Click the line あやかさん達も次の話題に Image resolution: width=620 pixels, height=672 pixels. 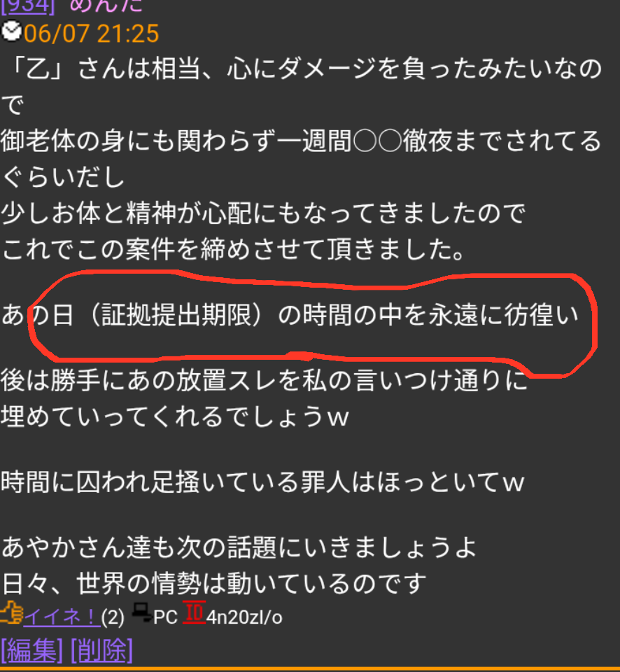click(x=239, y=547)
